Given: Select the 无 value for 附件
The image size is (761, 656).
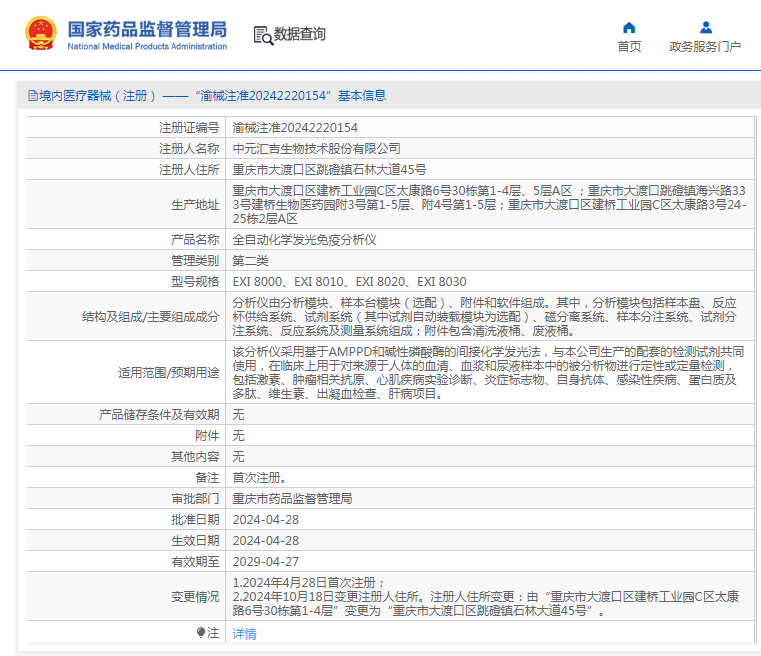Looking at the screenshot, I should coord(238,435).
